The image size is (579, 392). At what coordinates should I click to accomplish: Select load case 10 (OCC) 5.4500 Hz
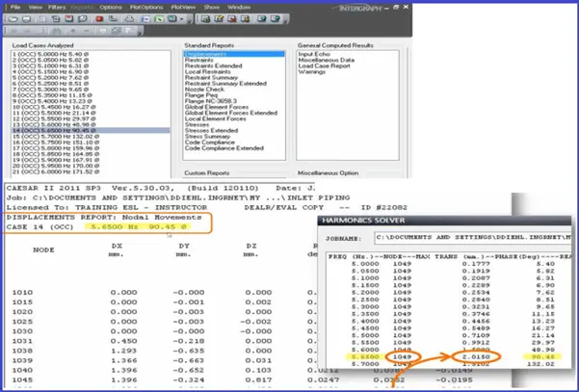click(x=91, y=107)
